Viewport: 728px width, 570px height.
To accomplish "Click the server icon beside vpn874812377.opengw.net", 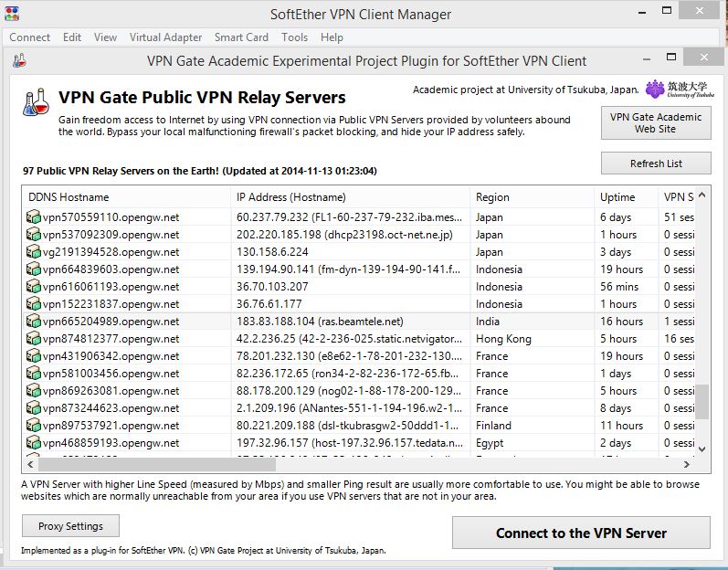I will tap(34, 339).
